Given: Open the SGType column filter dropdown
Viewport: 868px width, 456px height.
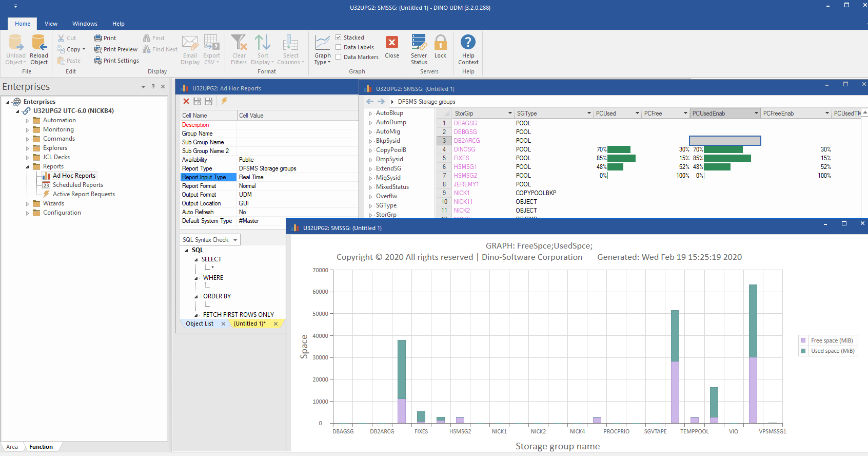Looking at the screenshot, I should (589, 113).
